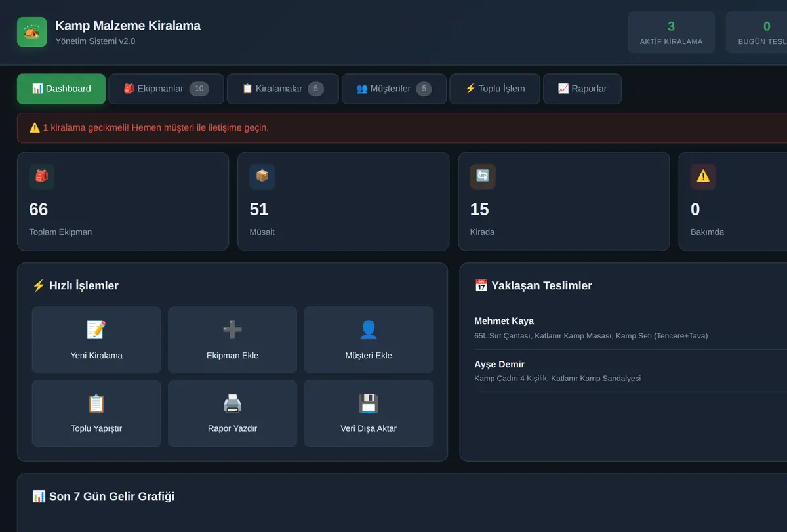Go to the Müşteriler tab

click(393, 89)
